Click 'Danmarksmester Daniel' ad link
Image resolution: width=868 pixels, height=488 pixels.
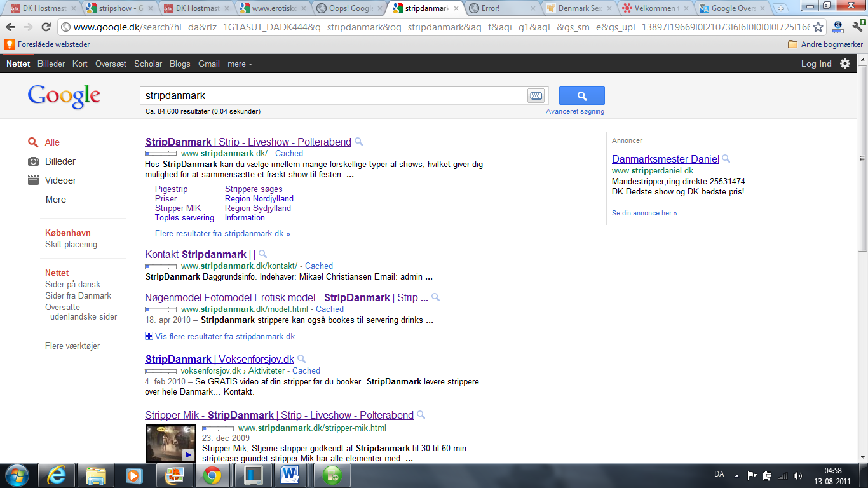pyautogui.click(x=665, y=159)
